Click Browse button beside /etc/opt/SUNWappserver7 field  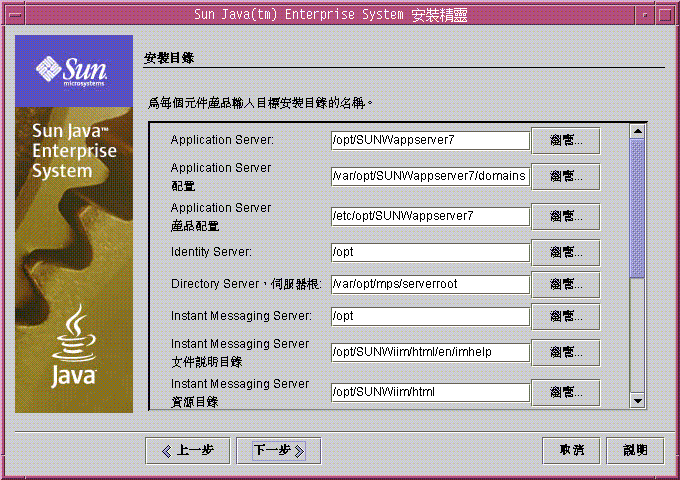tap(566, 216)
